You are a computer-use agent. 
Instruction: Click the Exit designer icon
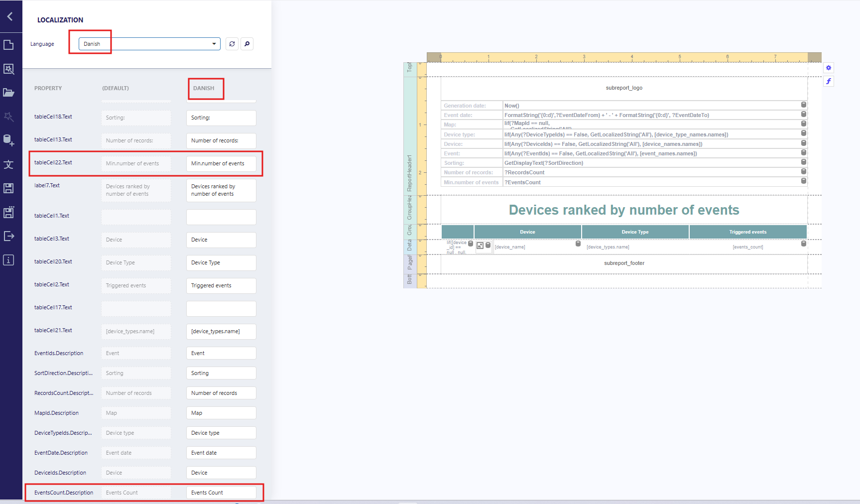coord(9,236)
